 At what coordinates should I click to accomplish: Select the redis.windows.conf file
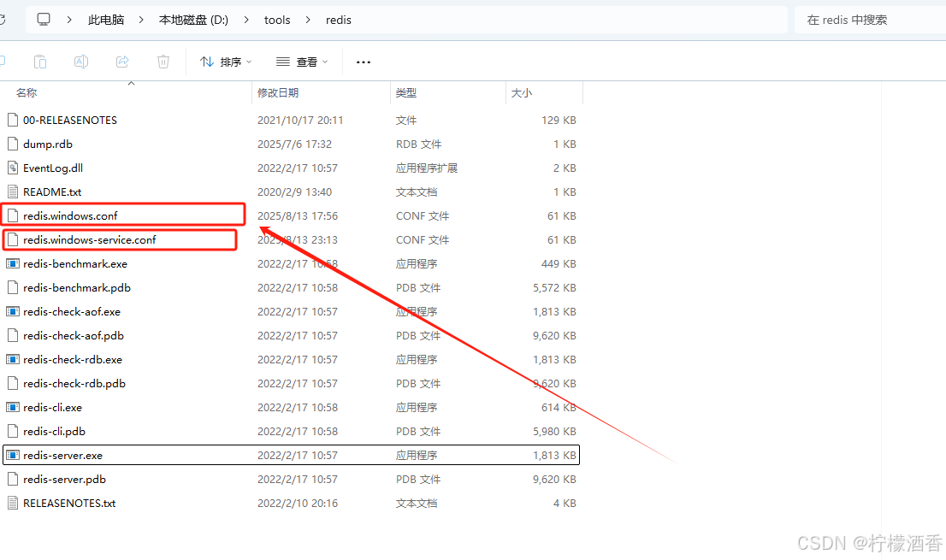click(x=68, y=215)
